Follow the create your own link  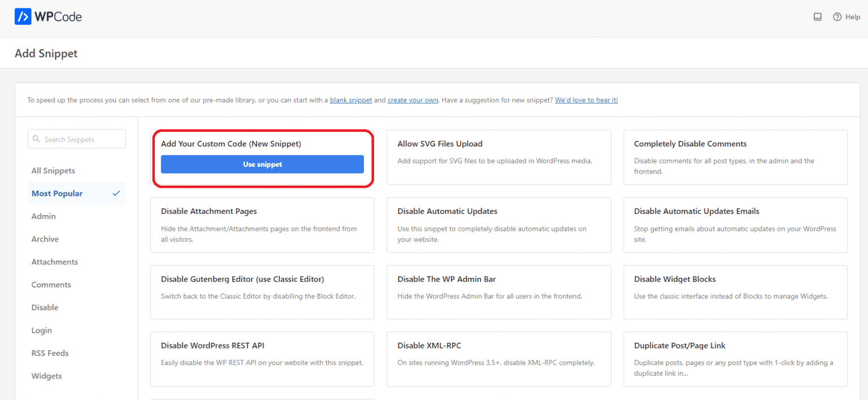click(x=413, y=100)
